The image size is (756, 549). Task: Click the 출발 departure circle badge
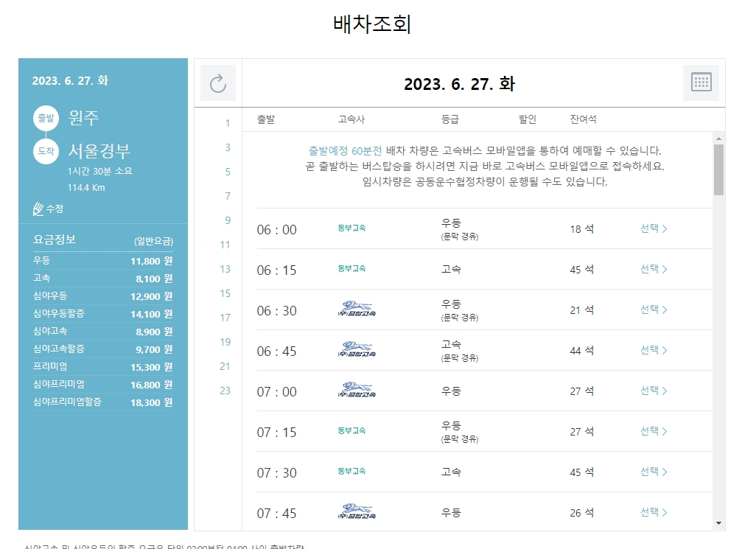[x=45, y=116]
